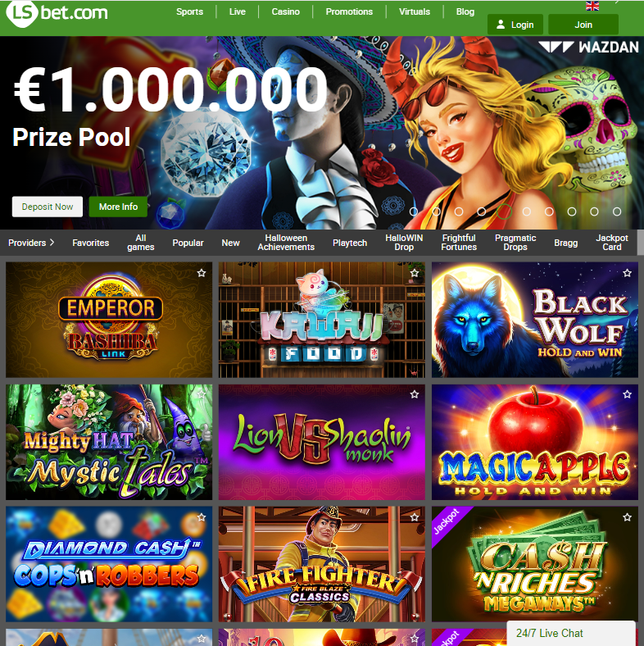
Task: Star the Fire Fighter Classics tile
Action: coord(415,517)
